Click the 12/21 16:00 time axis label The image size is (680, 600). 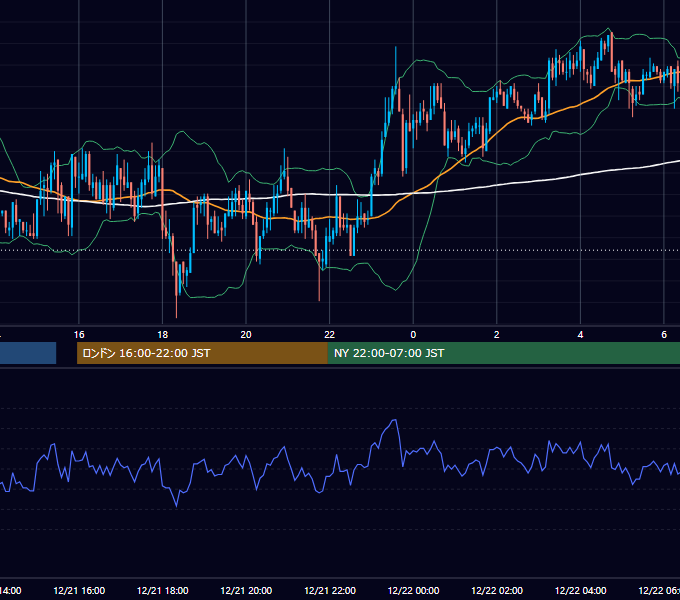click(x=79, y=590)
